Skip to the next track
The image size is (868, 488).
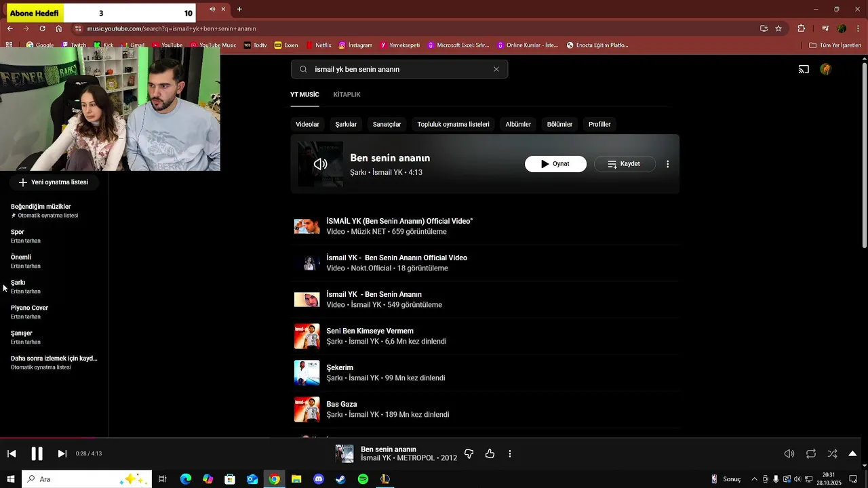point(62,453)
